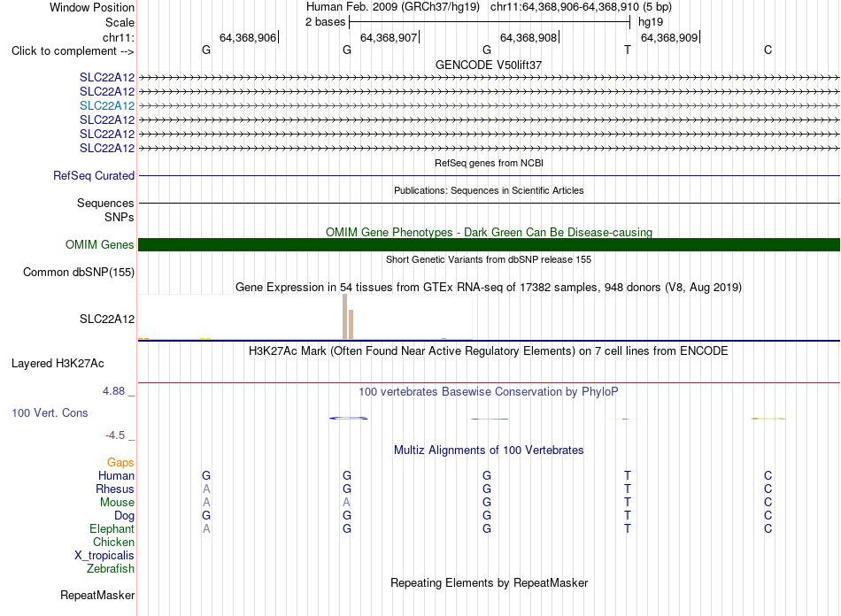
Task: Click the dark blue PhyloP conservation mark
Action: (x=348, y=418)
